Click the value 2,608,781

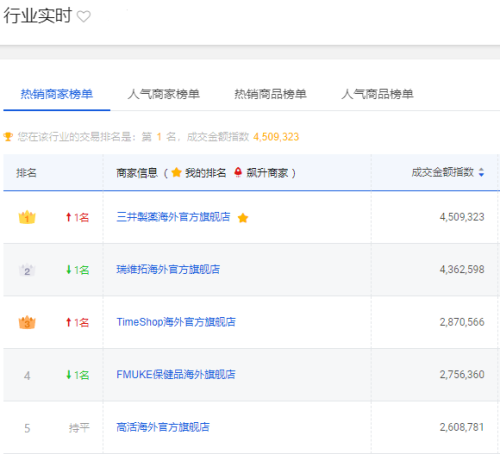point(462,427)
